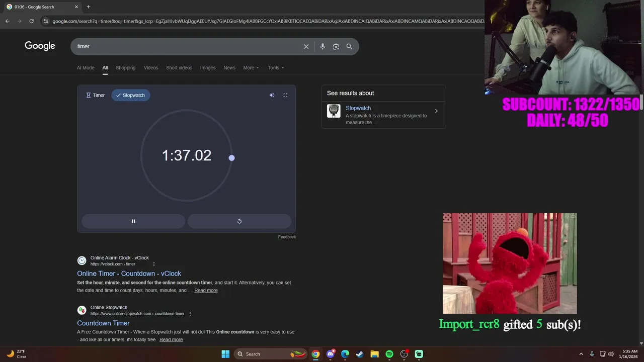The height and width of the screenshot is (362, 644).
Task: Click the stopwatch thumbnail image
Action: 334,111
